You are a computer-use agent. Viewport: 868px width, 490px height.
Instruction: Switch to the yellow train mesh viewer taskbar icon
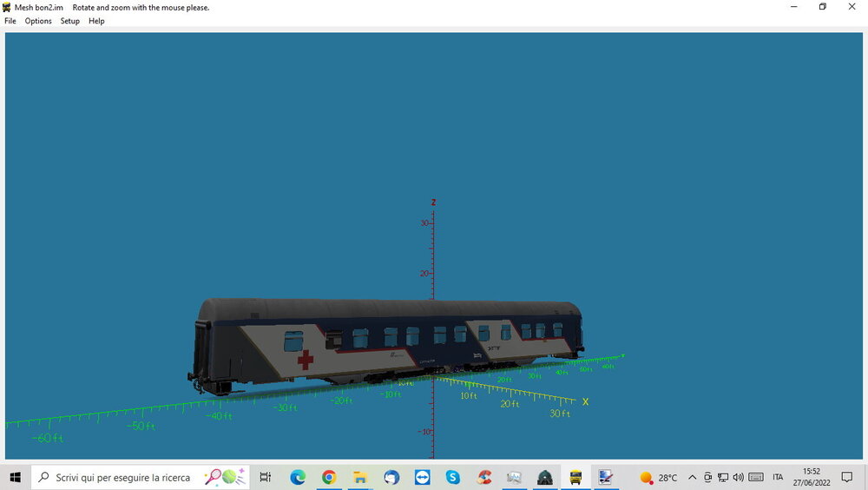coord(575,477)
